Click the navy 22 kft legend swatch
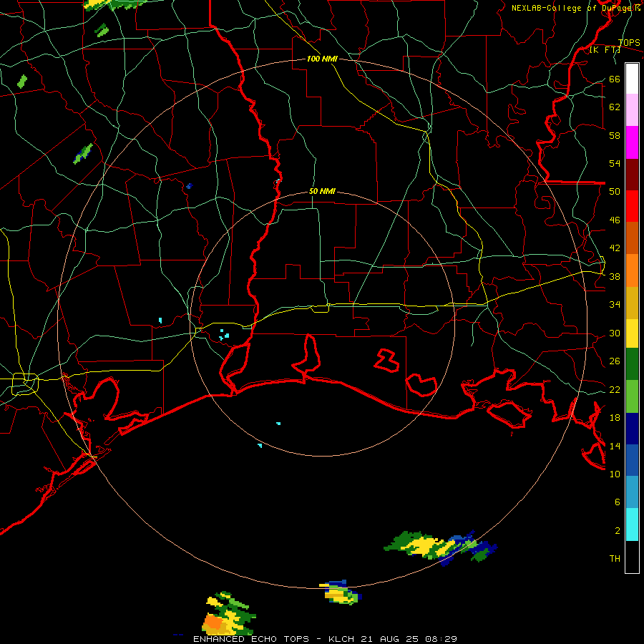Viewport: 644px width, 644px height. pyautogui.click(x=632, y=429)
